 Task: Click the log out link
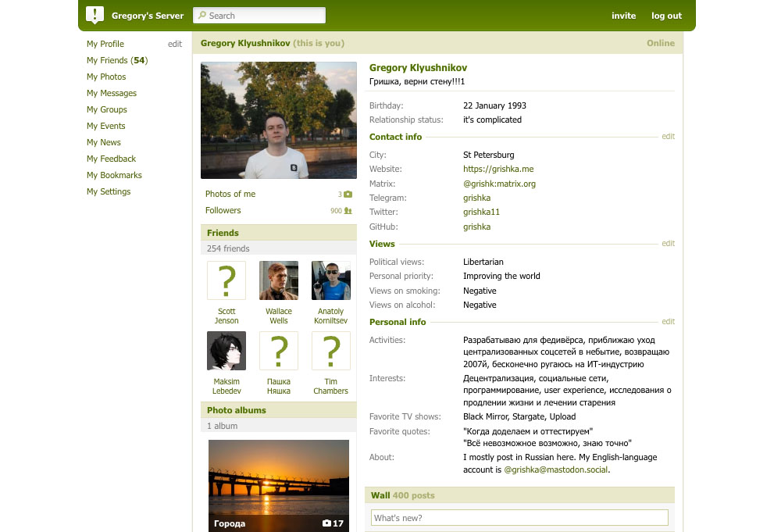tap(666, 16)
